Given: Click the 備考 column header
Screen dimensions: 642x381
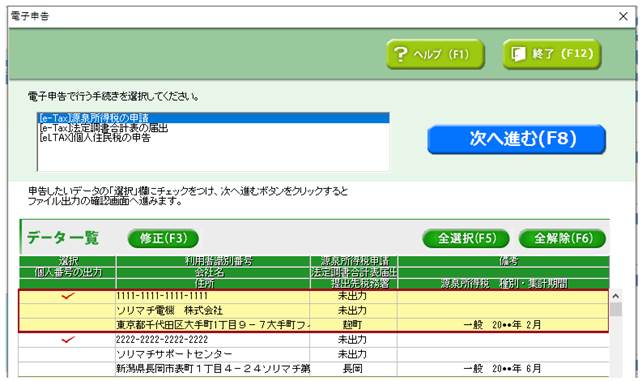Looking at the screenshot, I should click(504, 261).
